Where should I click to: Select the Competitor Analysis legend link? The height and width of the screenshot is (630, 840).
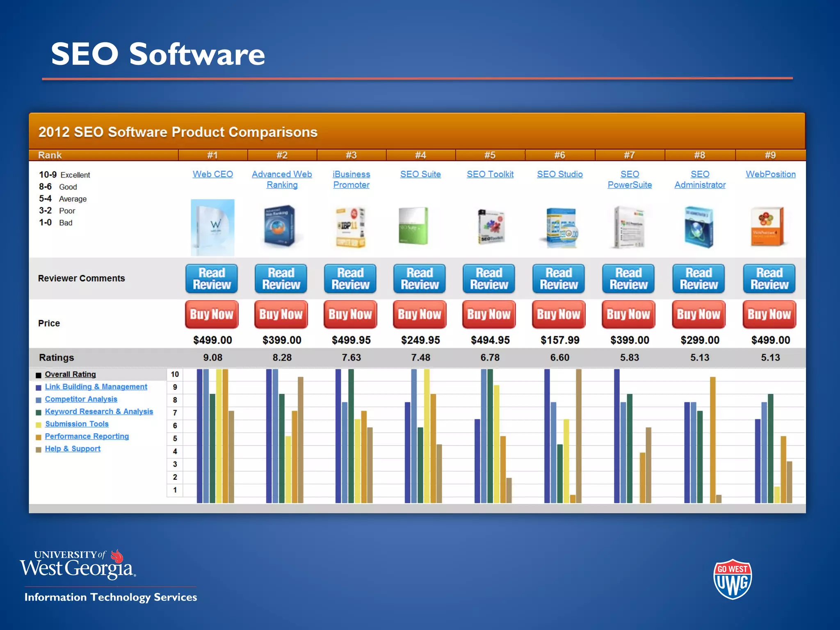81,399
